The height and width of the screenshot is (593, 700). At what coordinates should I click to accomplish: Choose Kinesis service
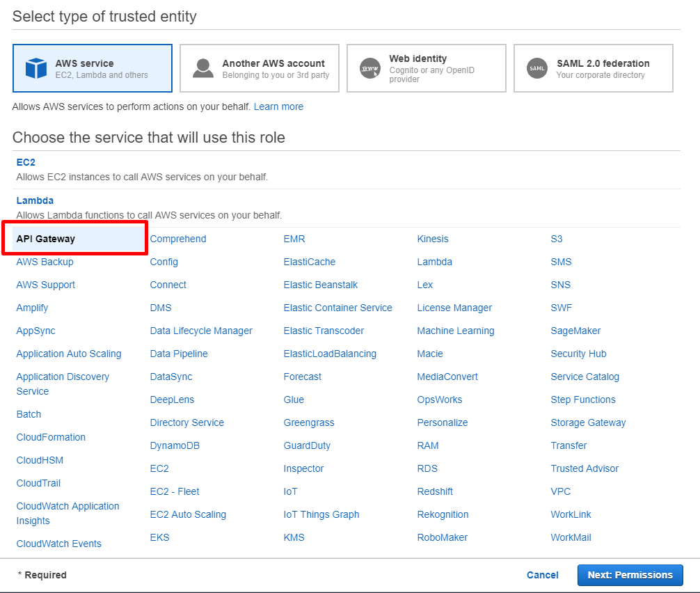point(433,239)
